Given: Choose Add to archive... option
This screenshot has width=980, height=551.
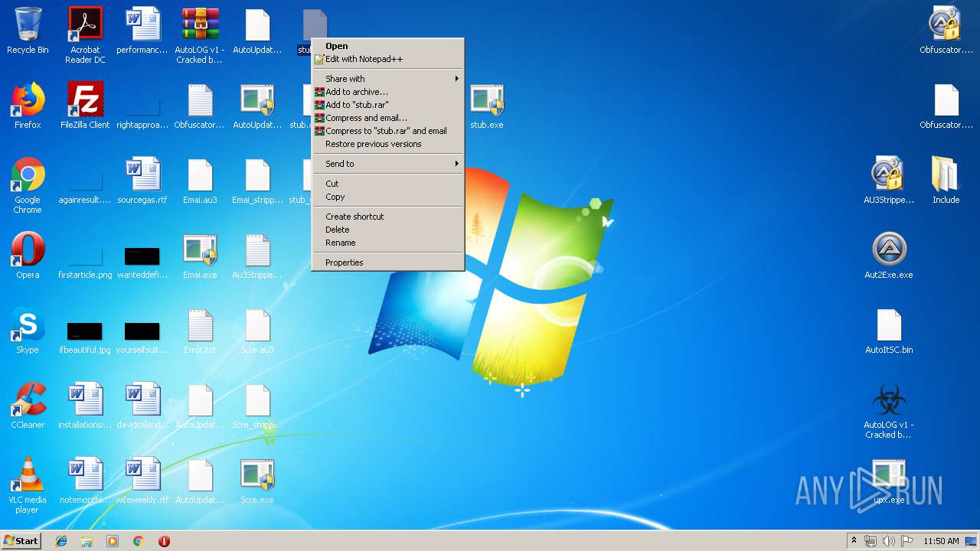Looking at the screenshot, I should 388,92.
